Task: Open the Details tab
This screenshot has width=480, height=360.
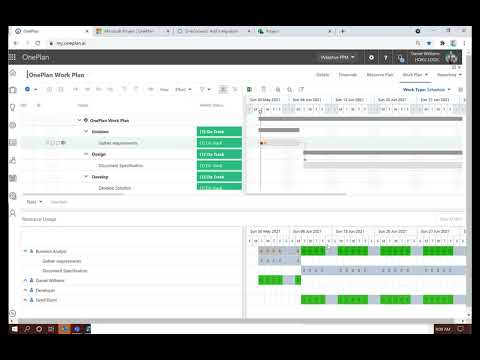Action: (x=323, y=75)
